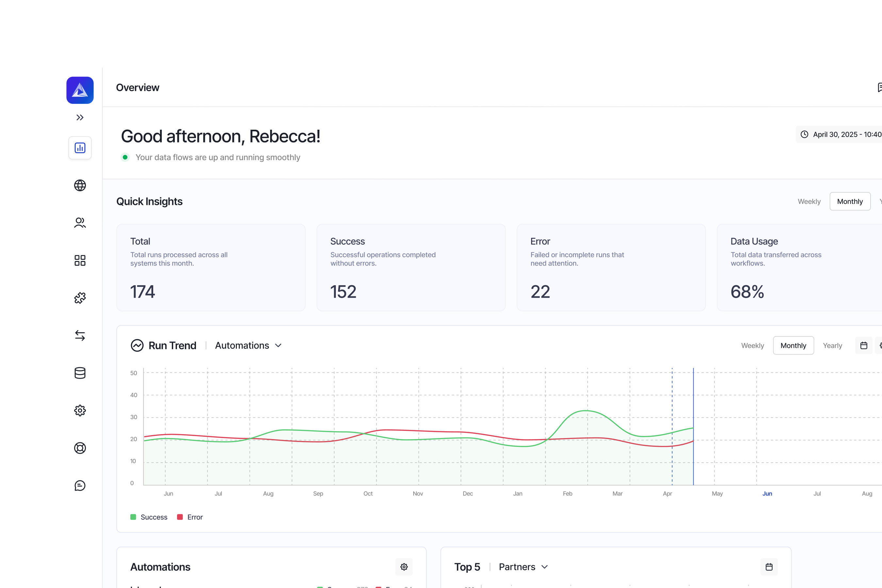
Task: Expand the sidebar with double chevron
Action: click(x=80, y=118)
